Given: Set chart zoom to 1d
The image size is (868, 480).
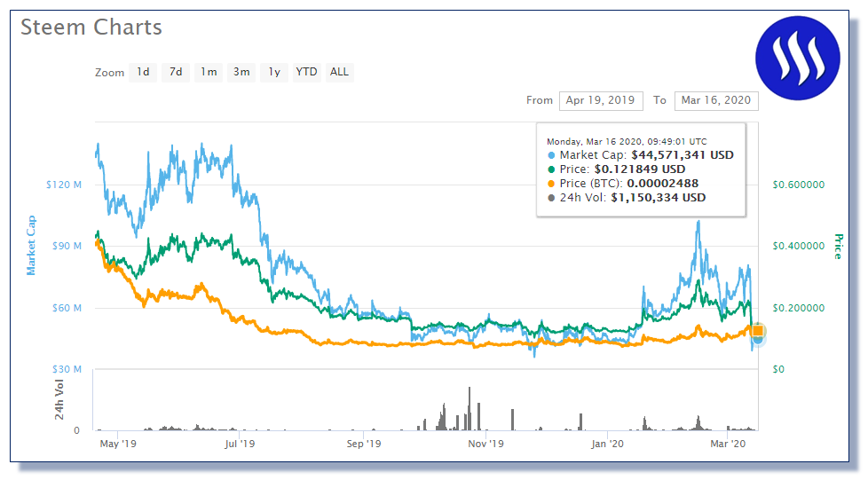Looking at the screenshot, I should click(x=143, y=72).
